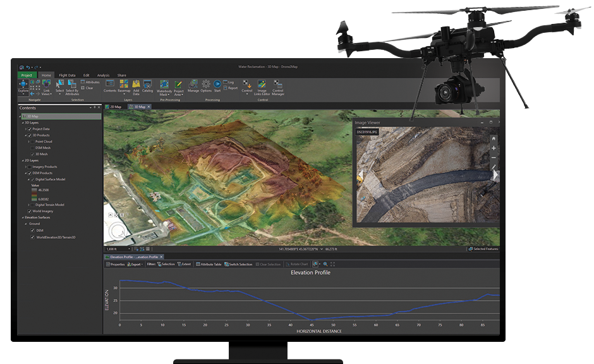594x364 pixels.
Task: Toggle the 3D Mesh layer checkbox
Action: (x=33, y=154)
